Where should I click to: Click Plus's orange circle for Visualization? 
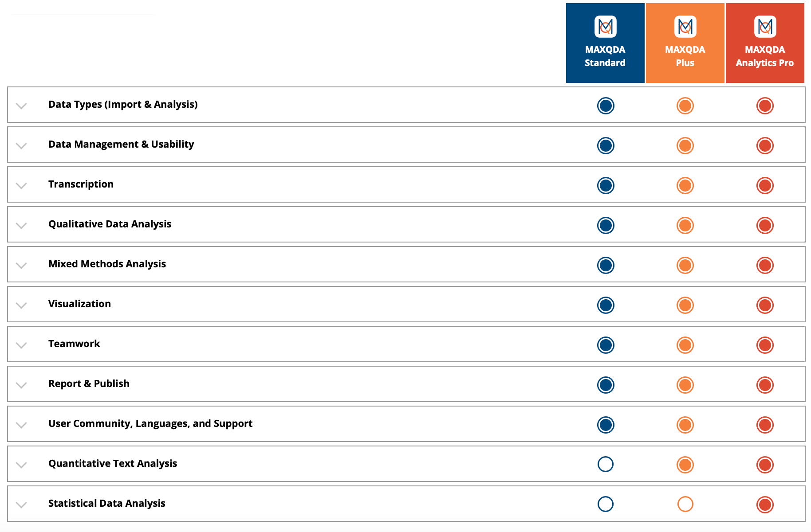(x=685, y=305)
